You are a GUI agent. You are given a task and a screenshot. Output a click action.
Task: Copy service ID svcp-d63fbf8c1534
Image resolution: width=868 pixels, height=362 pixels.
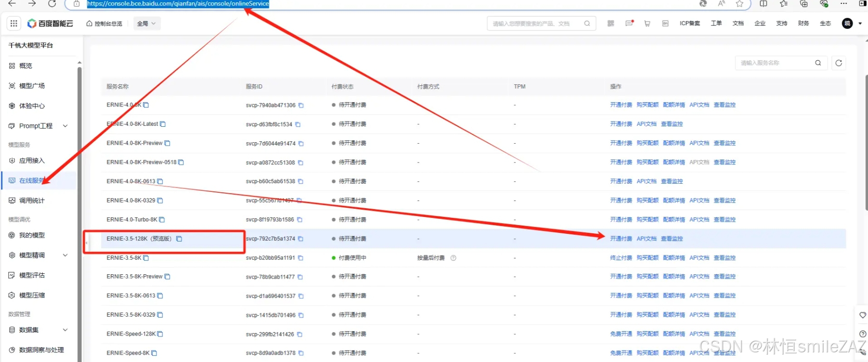pyautogui.click(x=298, y=124)
